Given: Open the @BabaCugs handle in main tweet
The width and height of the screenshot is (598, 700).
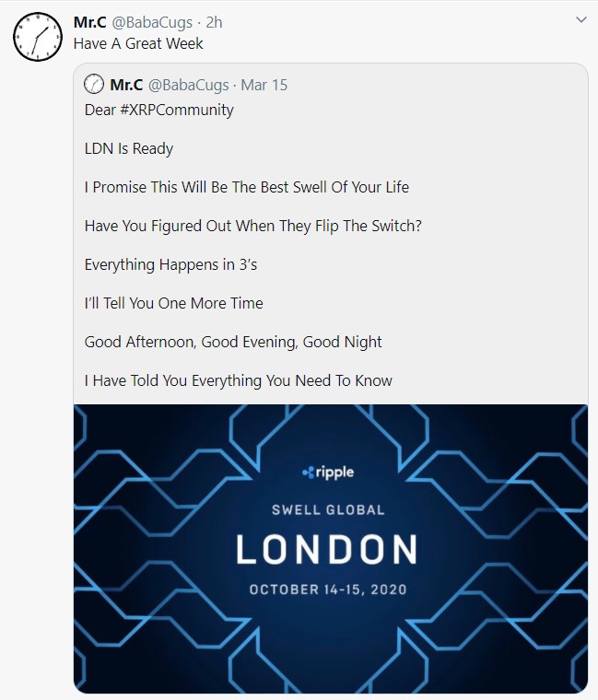Looking at the screenshot, I should click(x=153, y=21).
